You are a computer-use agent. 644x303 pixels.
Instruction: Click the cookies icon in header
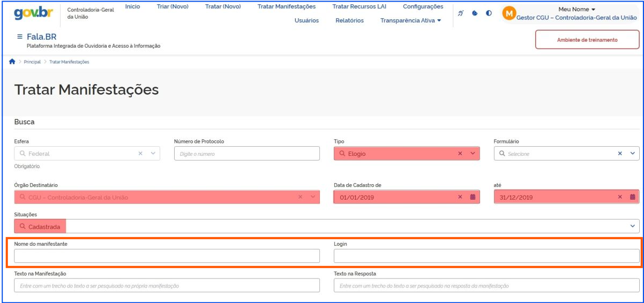click(475, 13)
